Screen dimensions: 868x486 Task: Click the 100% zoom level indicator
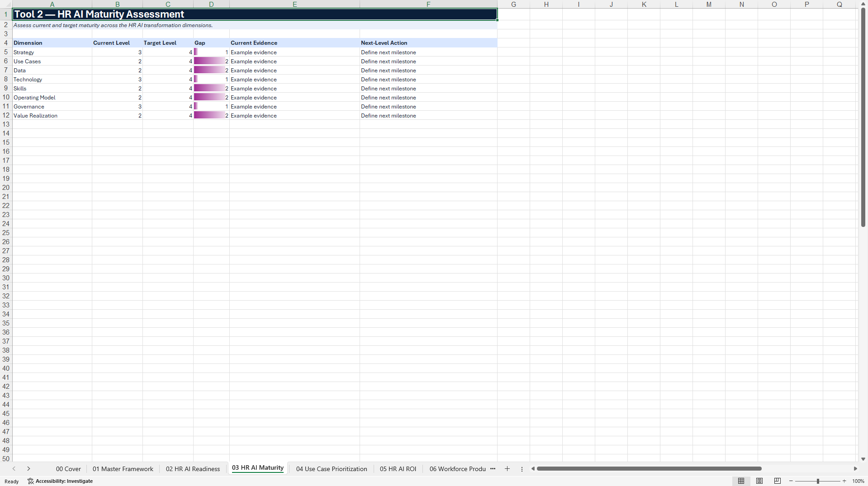coord(858,481)
